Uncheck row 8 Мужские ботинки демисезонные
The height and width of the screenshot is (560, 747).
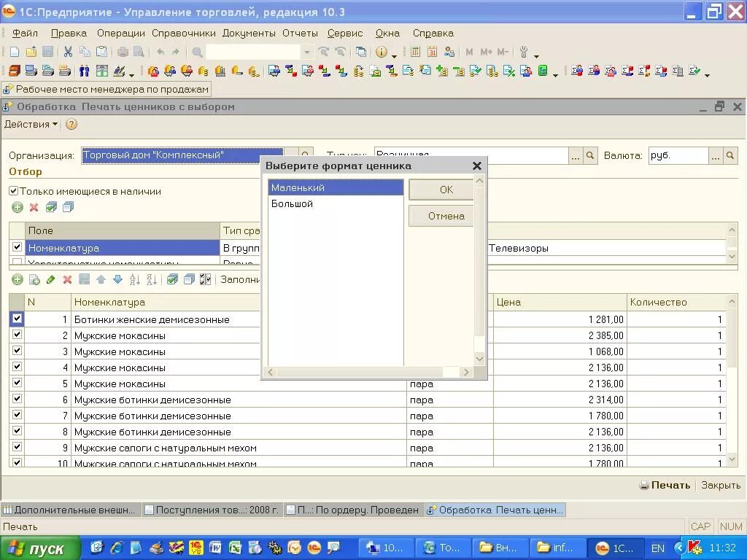[x=18, y=431]
